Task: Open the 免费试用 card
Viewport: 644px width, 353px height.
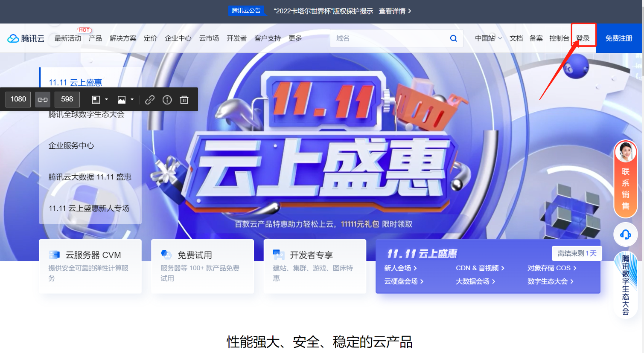Action: coord(202,266)
